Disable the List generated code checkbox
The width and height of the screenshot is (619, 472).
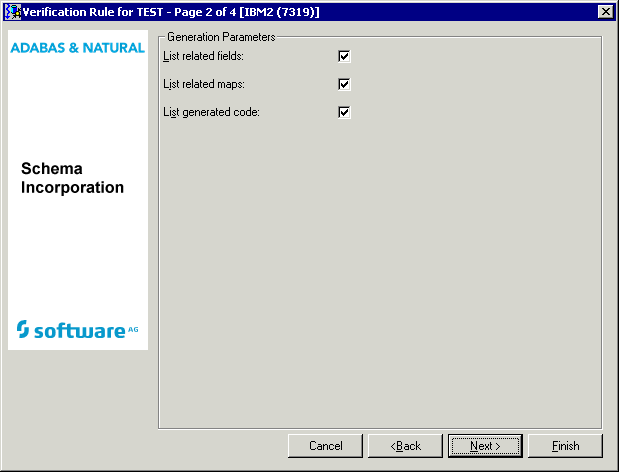[344, 112]
